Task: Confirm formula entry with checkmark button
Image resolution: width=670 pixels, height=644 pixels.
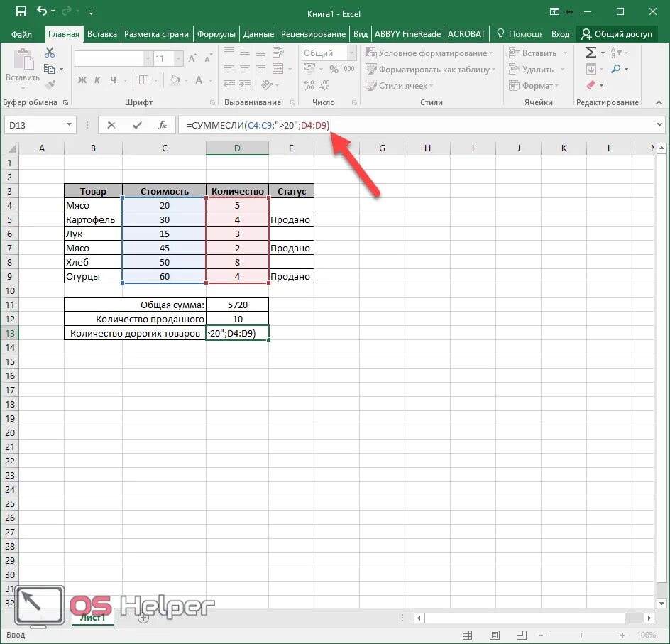Action: pyautogui.click(x=137, y=125)
